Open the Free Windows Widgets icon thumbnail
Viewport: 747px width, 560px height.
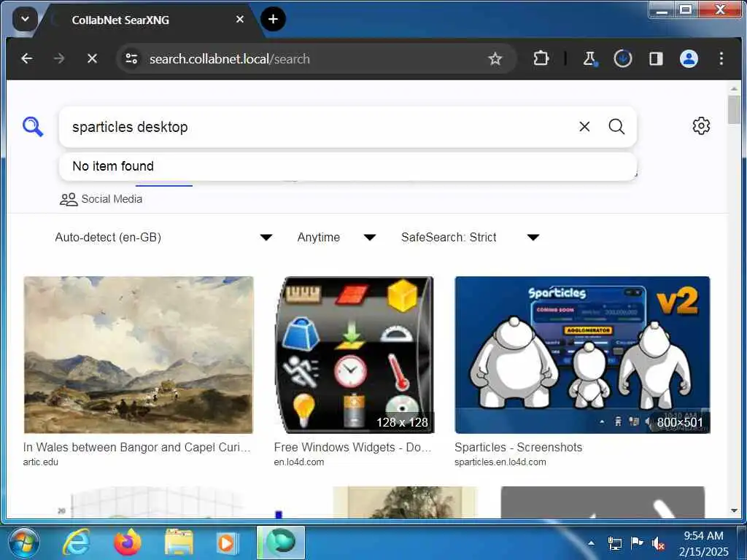click(x=354, y=355)
